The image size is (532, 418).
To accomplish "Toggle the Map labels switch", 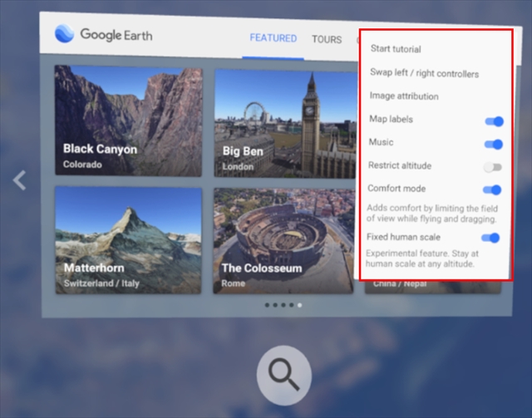I will click(x=494, y=121).
